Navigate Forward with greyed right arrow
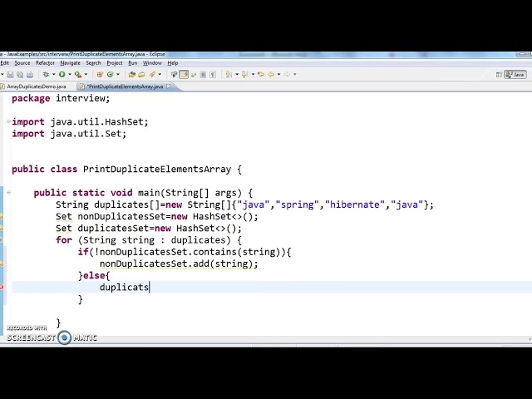The image size is (532, 399). point(287,74)
